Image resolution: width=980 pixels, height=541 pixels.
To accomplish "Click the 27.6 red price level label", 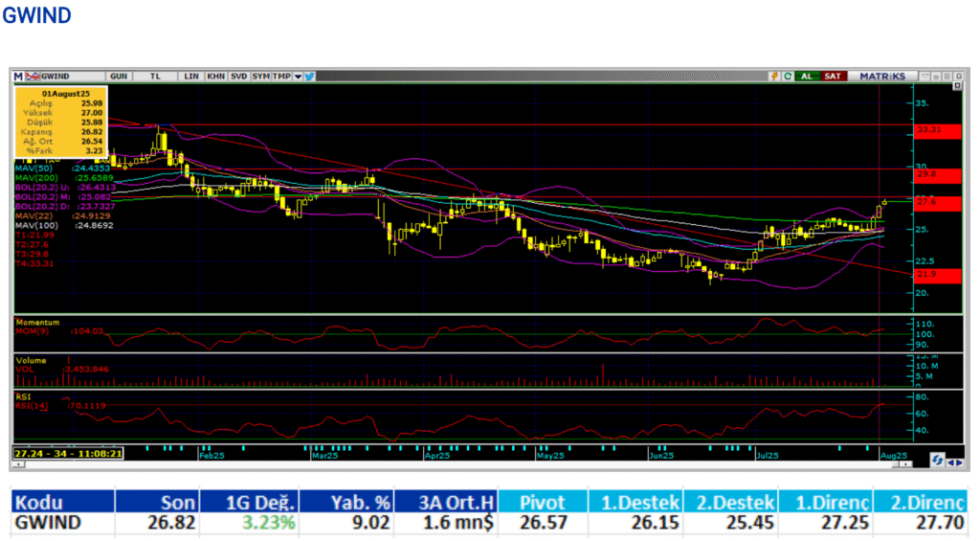I will pos(938,203).
